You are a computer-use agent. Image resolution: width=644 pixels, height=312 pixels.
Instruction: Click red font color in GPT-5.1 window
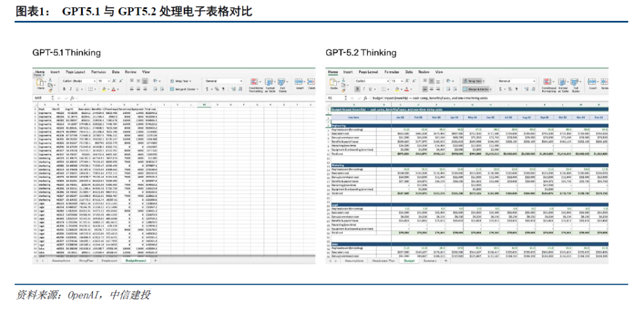pos(113,89)
